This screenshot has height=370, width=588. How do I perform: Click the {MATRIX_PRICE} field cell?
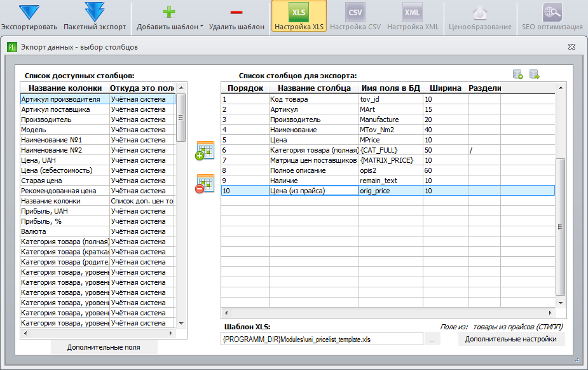click(391, 160)
